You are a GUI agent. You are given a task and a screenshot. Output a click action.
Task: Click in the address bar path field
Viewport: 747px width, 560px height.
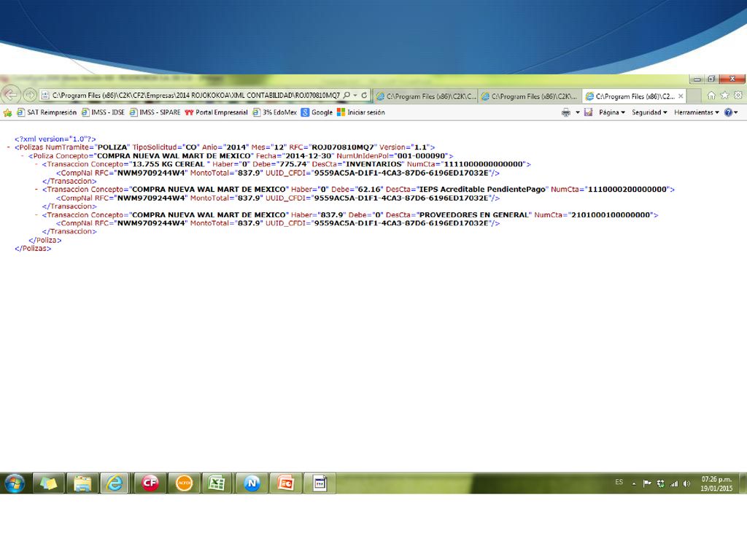196,96
